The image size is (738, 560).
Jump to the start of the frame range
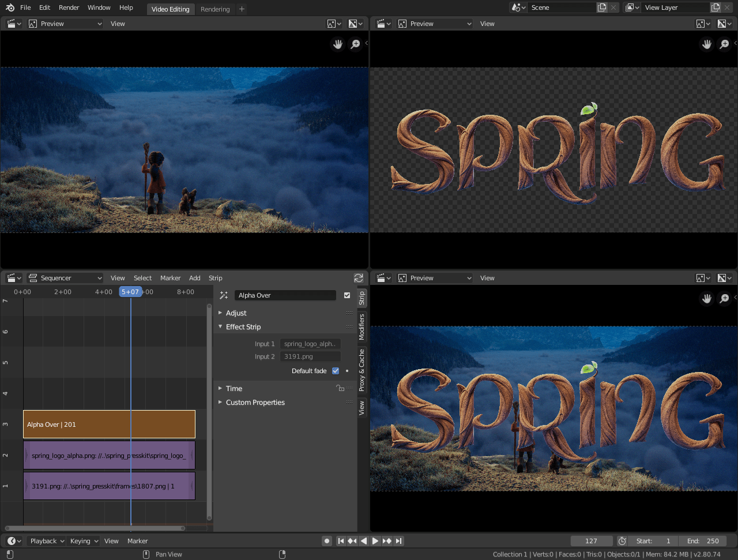[x=341, y=541]
